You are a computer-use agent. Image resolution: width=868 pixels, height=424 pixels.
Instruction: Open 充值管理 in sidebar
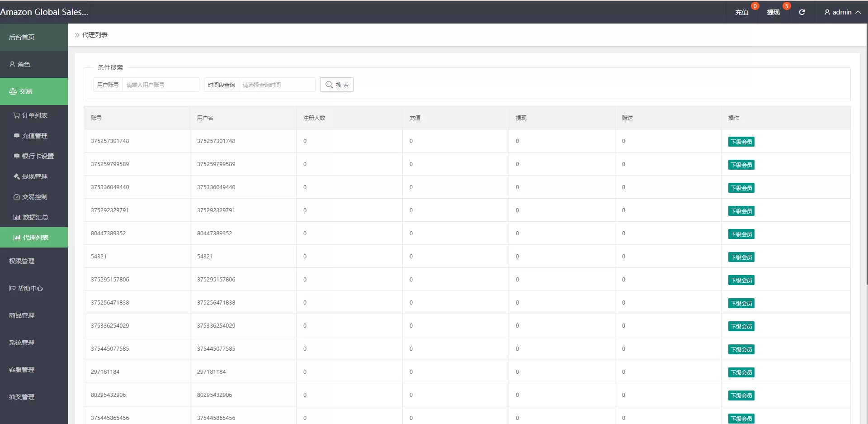(34, 136)
